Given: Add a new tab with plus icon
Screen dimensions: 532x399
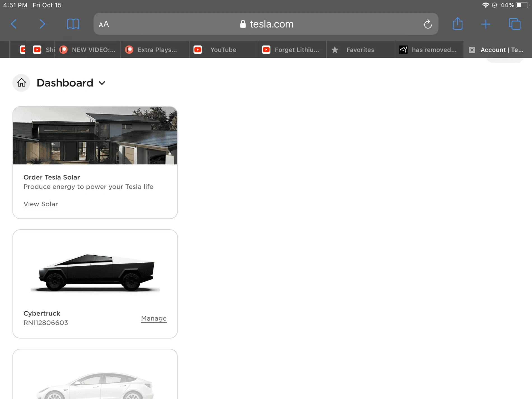Looking at the screenshot, I should tap(486, 24).
